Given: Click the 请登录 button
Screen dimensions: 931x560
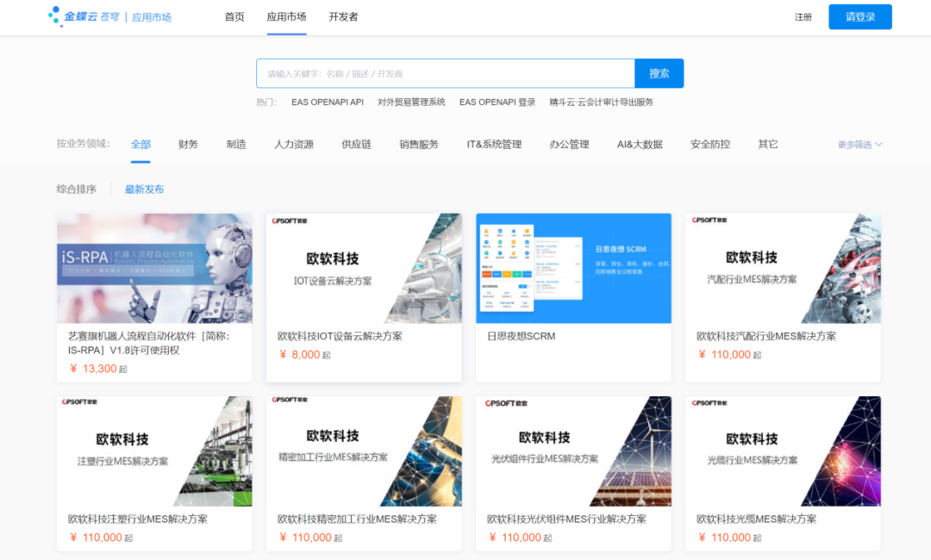Looking at the screenshot, I should 859,16.
